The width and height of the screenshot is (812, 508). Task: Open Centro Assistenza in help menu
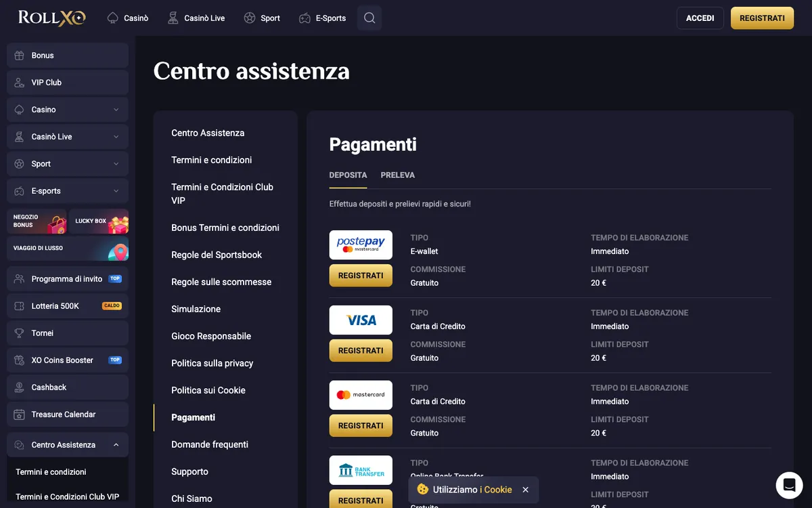208,133
